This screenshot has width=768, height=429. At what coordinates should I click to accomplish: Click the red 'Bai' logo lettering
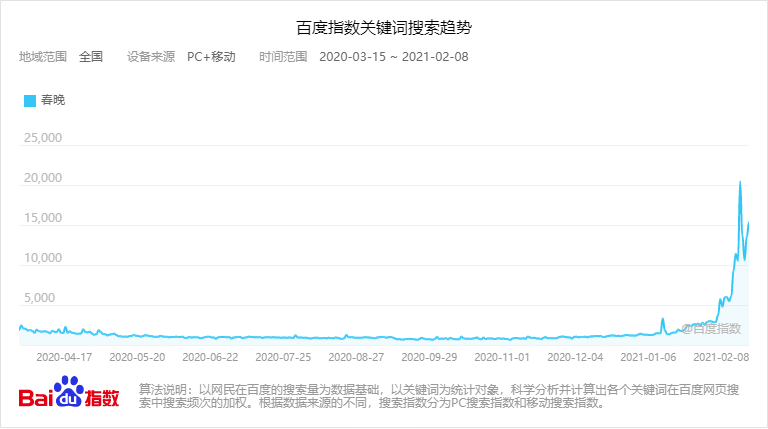(x=37, y=397)
